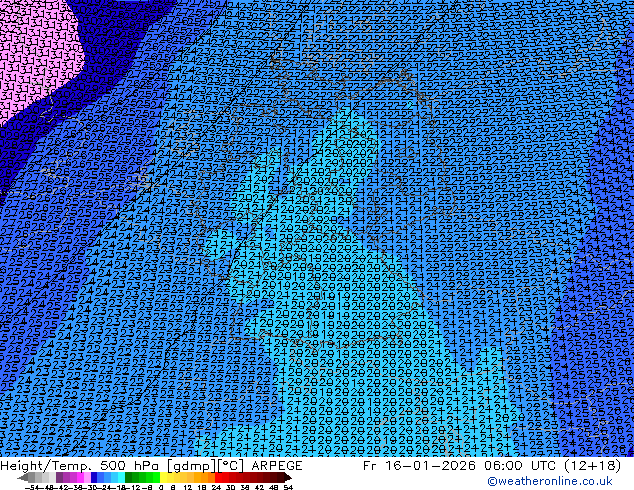Click the '54' legend scale label
Image resolution: width=634 pixels, height=490 pixels.
288,487
